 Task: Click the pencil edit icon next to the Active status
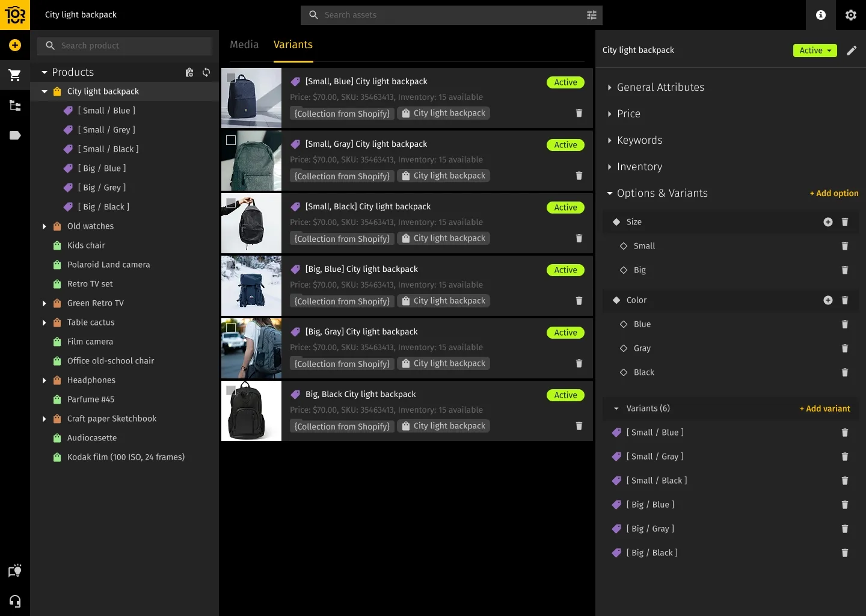tap(852, 51)
